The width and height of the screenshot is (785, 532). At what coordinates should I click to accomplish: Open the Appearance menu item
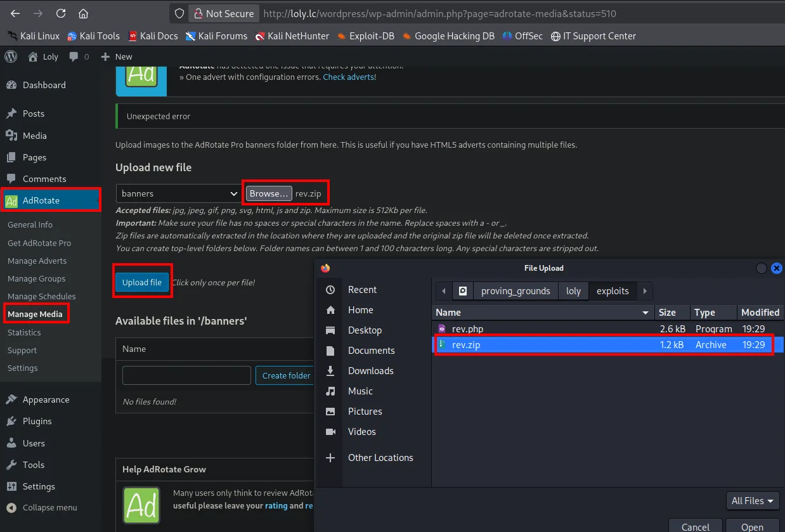51,399
